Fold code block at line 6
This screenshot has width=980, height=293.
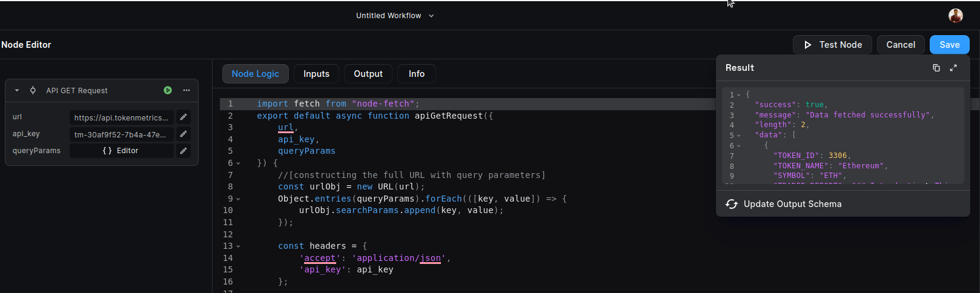[x=238, y=163]
